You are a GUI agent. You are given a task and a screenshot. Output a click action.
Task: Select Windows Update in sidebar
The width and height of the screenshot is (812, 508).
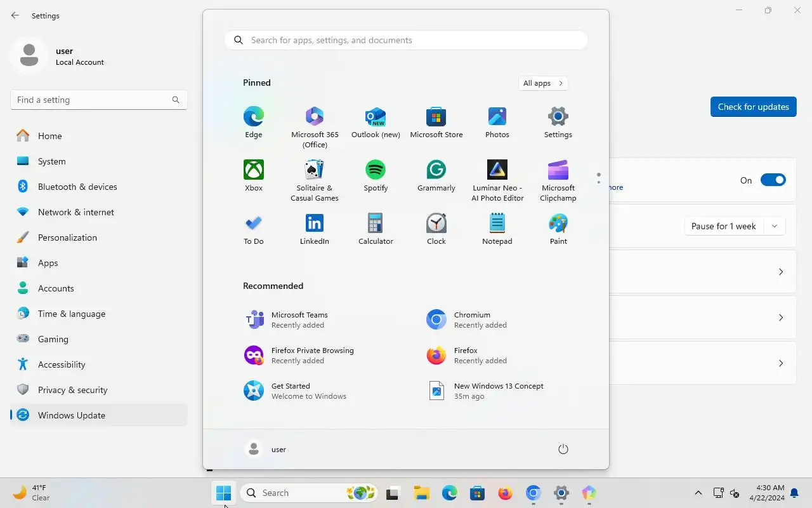99,415
